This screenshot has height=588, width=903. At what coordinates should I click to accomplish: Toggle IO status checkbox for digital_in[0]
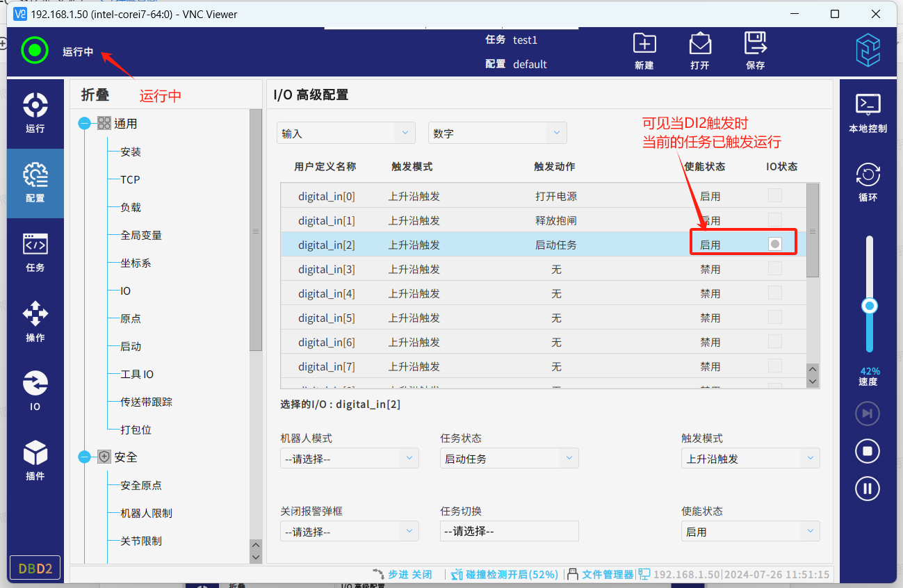tap(775, 196)
